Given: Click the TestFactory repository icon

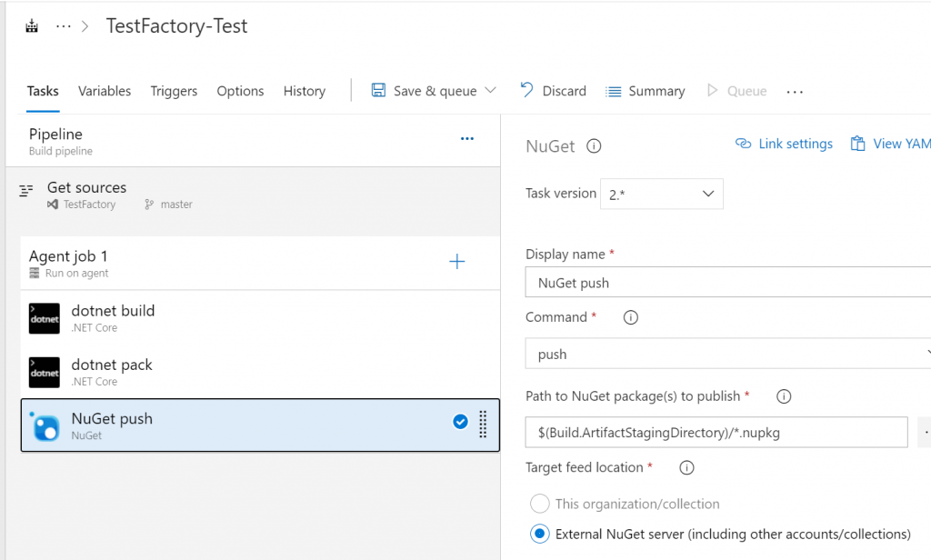Looking at the screenshot, I should pyautogui.click(x=53, y=205).
